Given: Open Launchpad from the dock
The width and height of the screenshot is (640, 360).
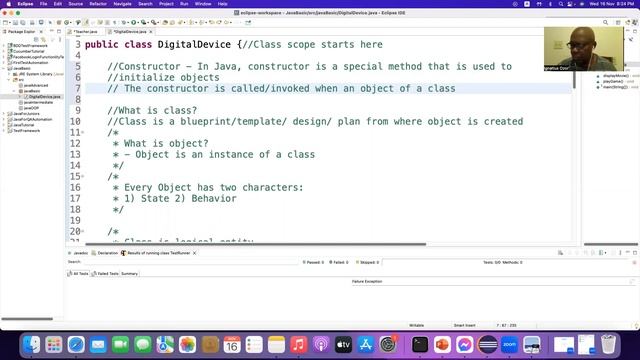Looking at the screenshot, I should click(54, 345).
